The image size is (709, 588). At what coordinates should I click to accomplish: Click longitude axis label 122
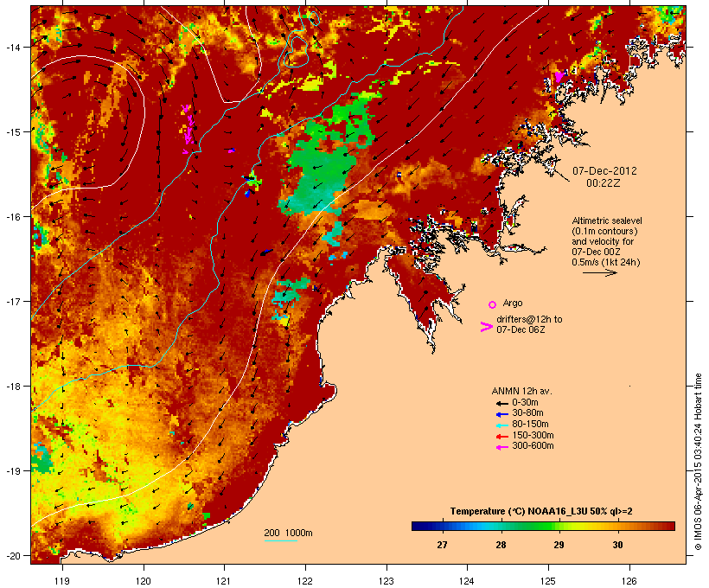[305, 581]
